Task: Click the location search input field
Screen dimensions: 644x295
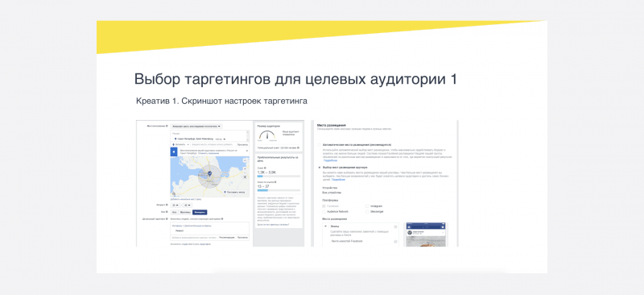Action: pos(212,145)
